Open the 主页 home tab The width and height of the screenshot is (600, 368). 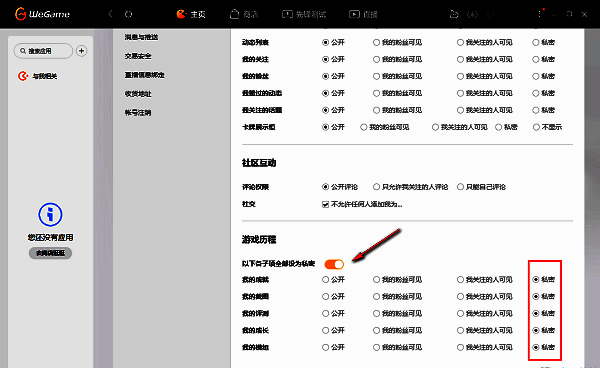191,15
